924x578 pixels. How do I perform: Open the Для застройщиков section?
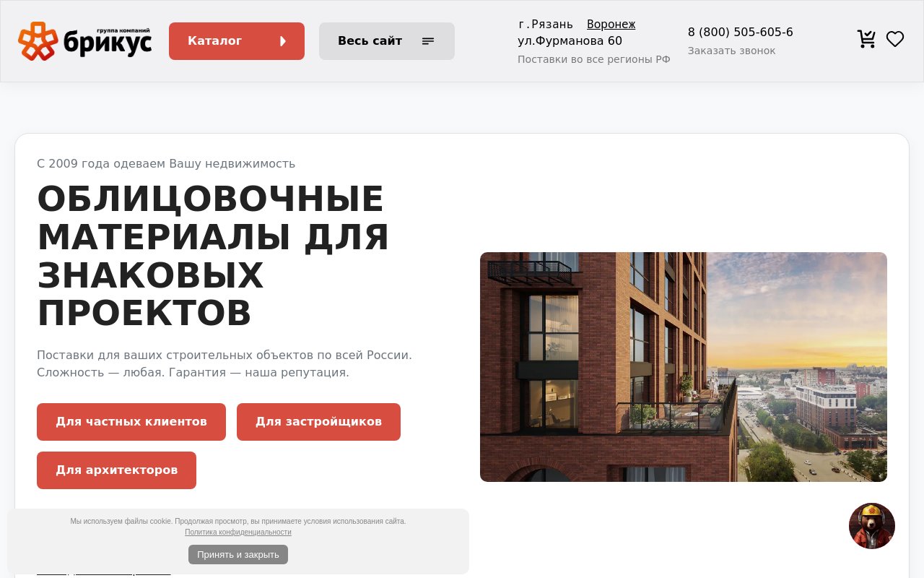tap(318, 422)
